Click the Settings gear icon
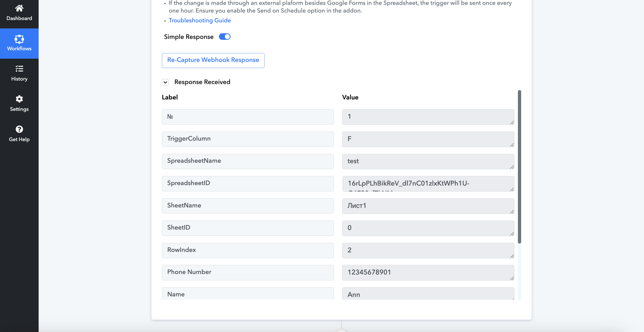Viewport: 644px width, 332px height. click(19, 99)
